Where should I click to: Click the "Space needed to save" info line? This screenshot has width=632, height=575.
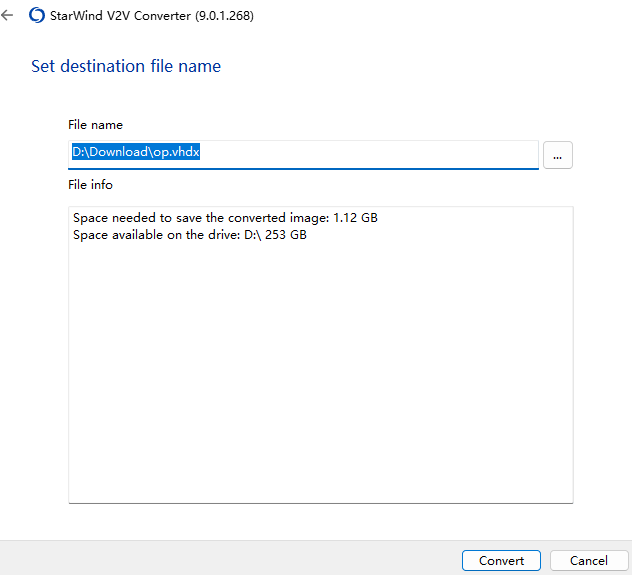pyautogui.click(x=200, y=218)
